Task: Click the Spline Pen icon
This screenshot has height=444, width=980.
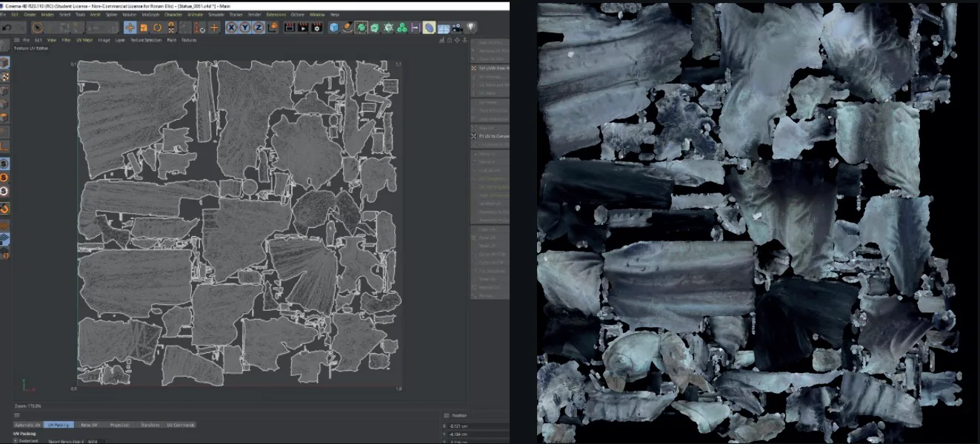Action: [347, 27]
